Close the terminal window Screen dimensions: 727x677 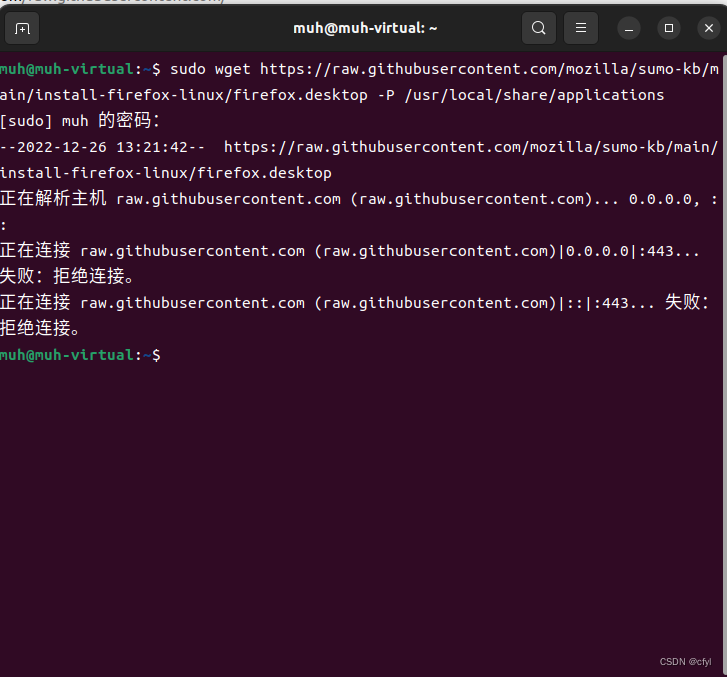coord(706,28)
